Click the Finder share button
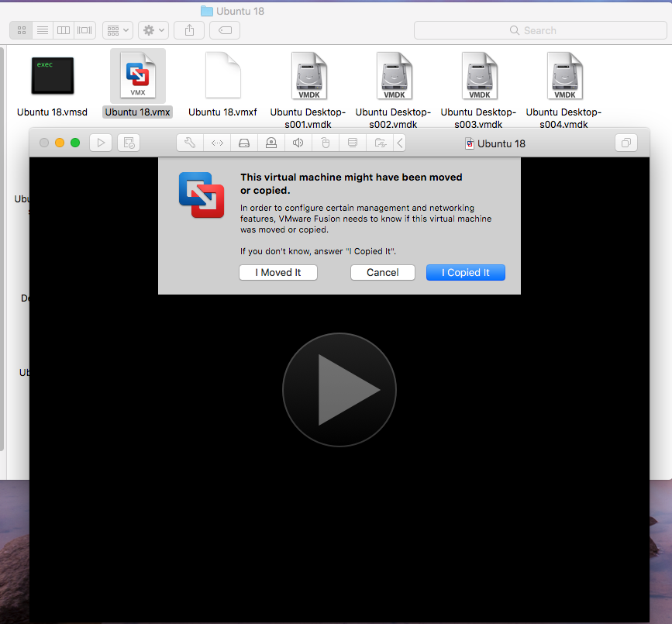Screen dimensions: 672x624 189,30
